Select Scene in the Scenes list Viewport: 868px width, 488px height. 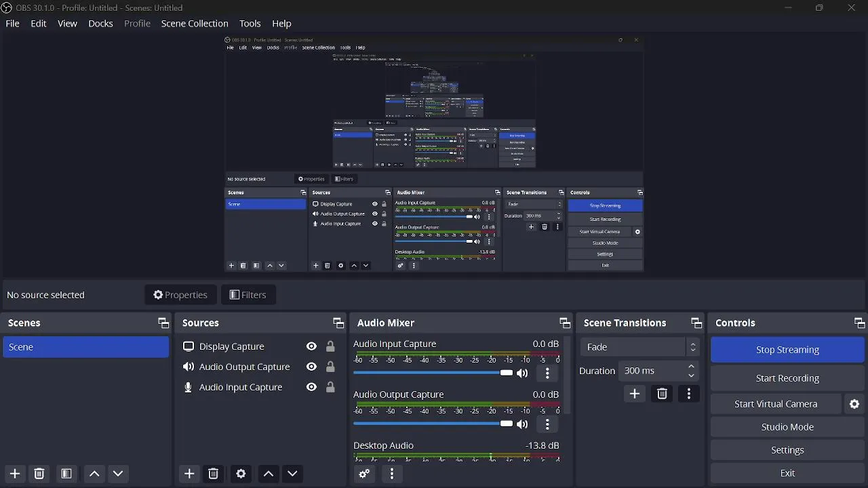pyautogui.click(x=85, y=347)
